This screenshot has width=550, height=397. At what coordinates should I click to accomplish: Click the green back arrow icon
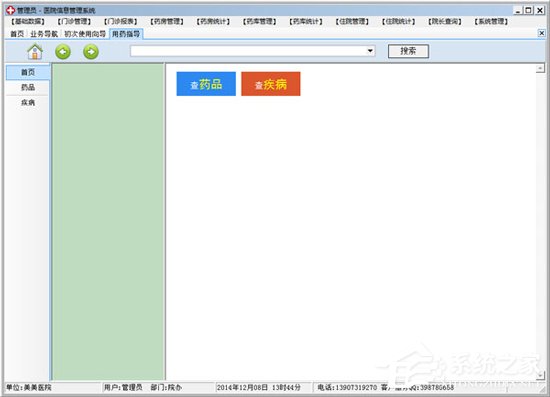pyautogui.click(x=63, y=52)
